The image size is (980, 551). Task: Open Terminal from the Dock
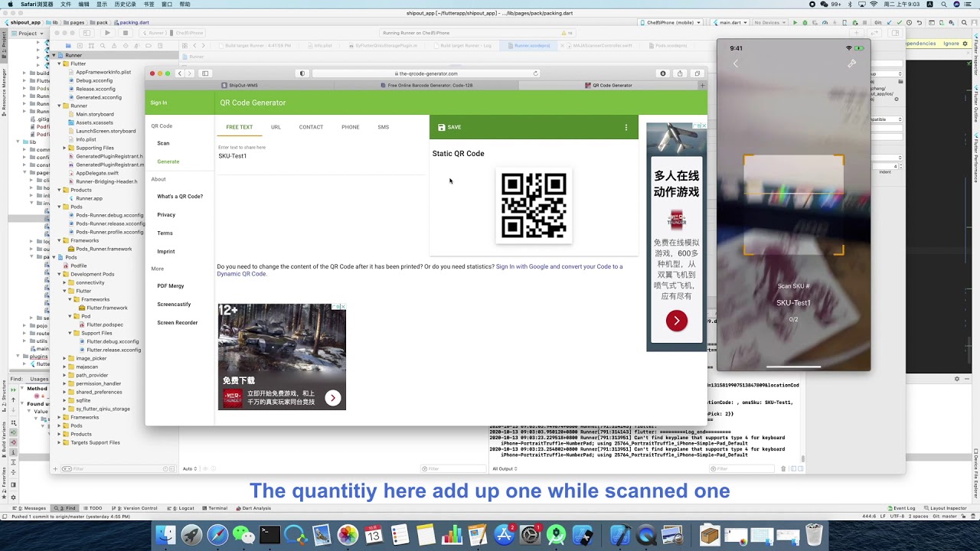coord(269,535)
